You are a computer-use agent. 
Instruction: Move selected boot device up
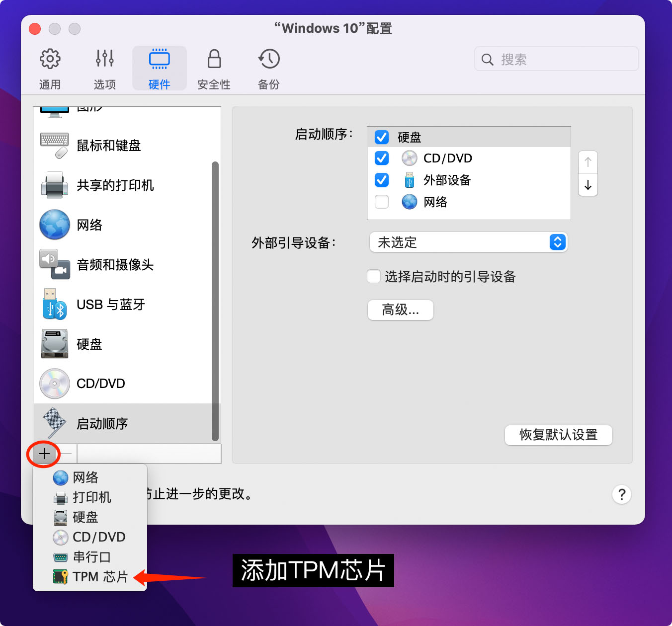tap(588, 162)
